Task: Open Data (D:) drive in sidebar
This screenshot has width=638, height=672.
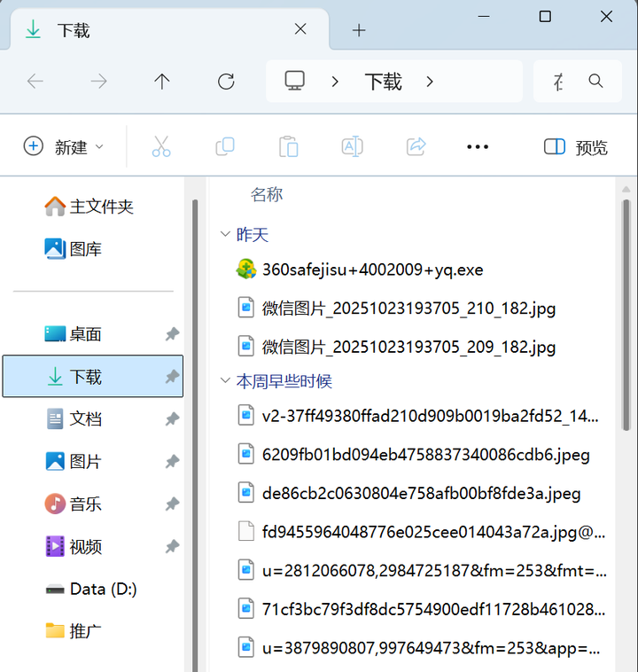Action: click(x=91, y=589)
